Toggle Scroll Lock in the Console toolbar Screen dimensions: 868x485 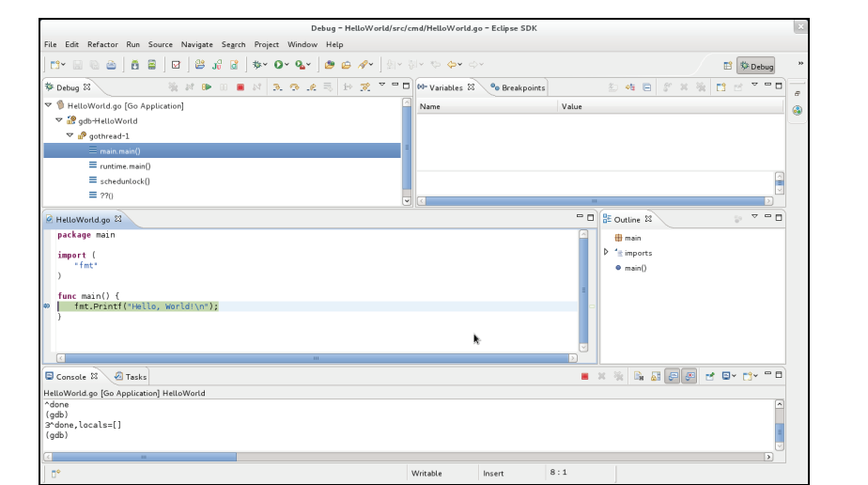click(x=656, y=377)
